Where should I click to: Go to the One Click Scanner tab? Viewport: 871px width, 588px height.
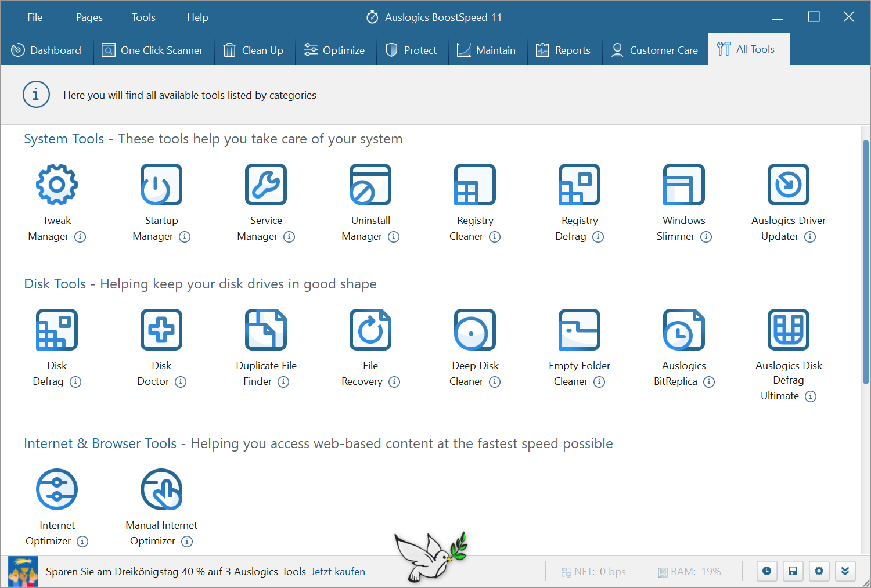[154, 50]
